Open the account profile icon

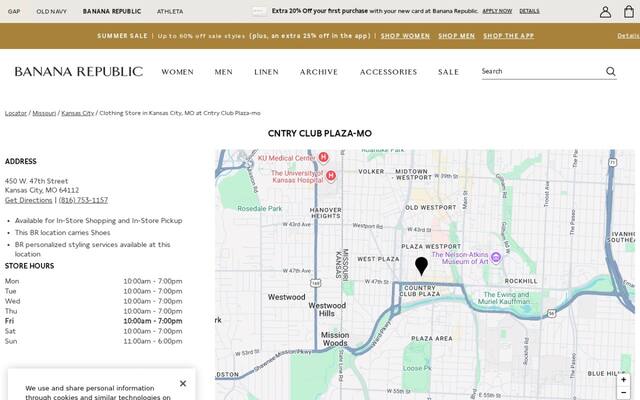605,12
